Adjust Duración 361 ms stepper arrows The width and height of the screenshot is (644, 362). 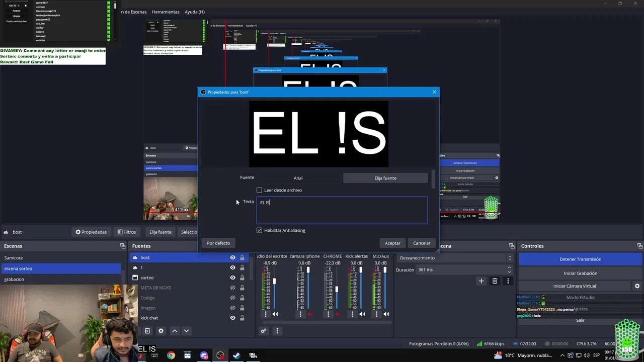509,270
